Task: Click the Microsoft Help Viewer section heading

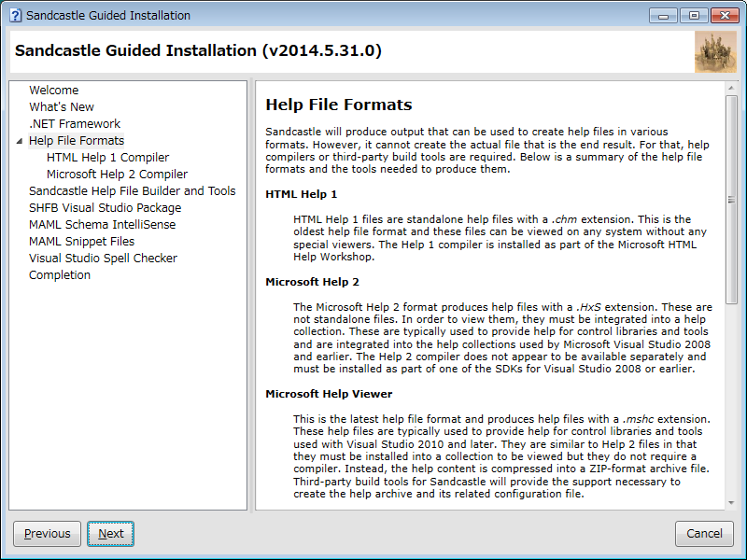Action: click(x=329, y=394)
